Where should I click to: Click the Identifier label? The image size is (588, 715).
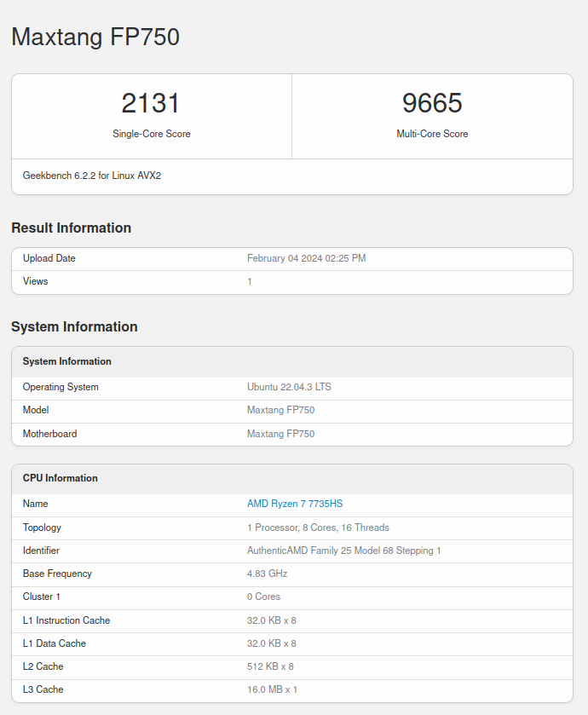click(41, 551)
